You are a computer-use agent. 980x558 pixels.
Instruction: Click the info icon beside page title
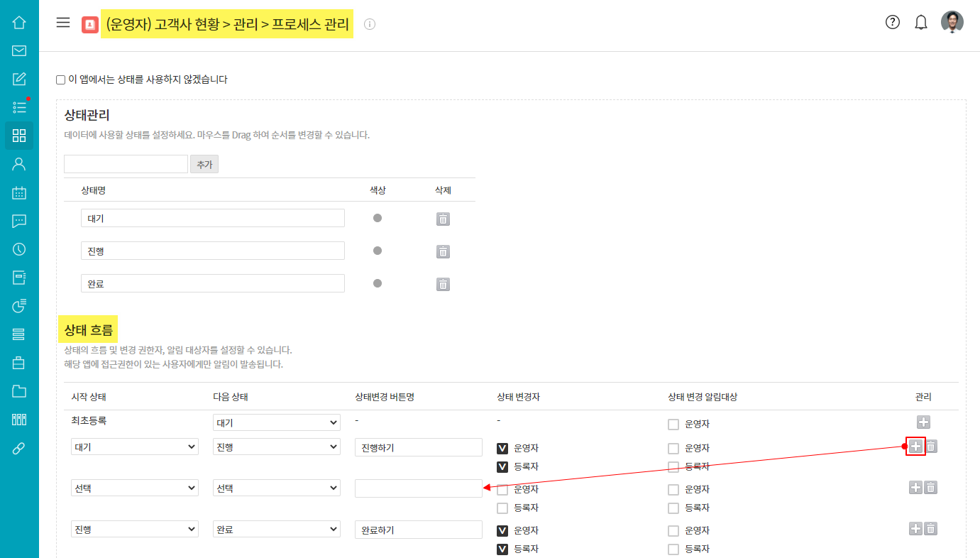point(370,24)
